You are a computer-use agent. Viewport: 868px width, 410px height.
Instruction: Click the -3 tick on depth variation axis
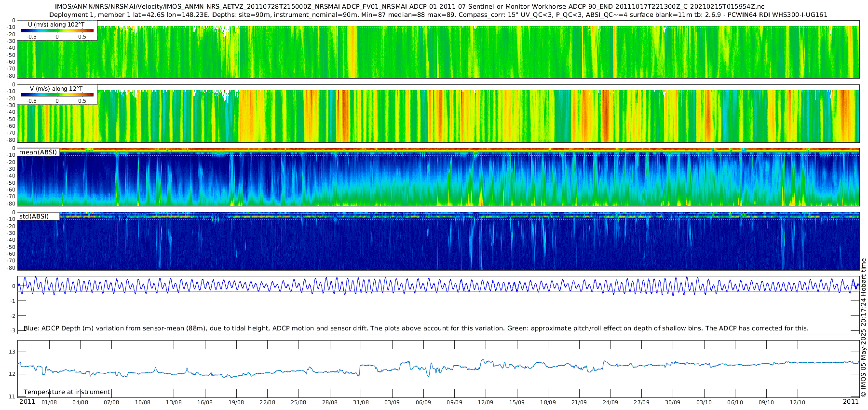pyautogui.click(x=13, y=330)
